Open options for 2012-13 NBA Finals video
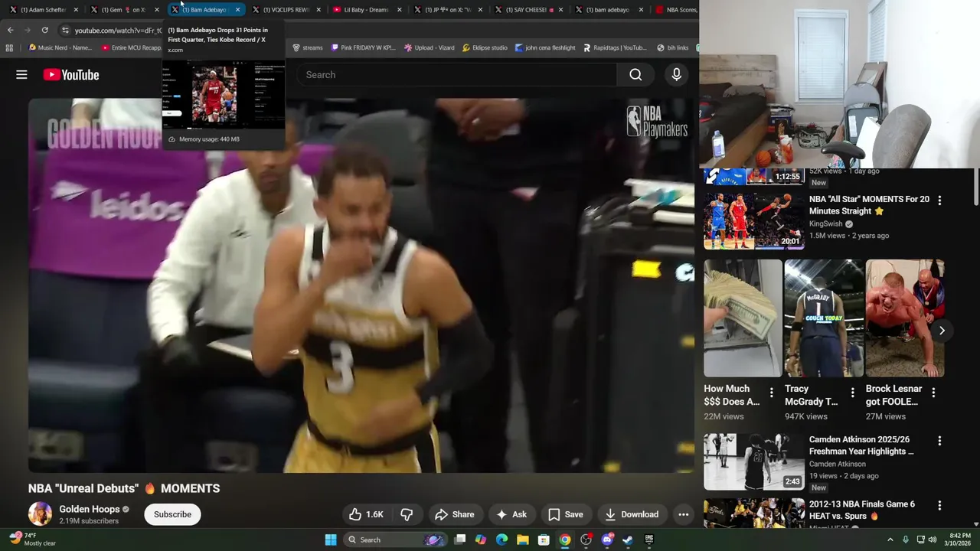 tap(939, 505)
